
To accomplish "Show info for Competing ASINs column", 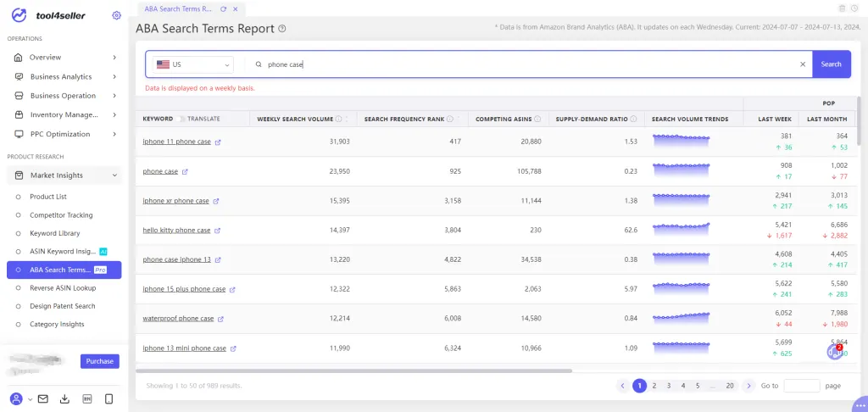I will pos(537,119).
